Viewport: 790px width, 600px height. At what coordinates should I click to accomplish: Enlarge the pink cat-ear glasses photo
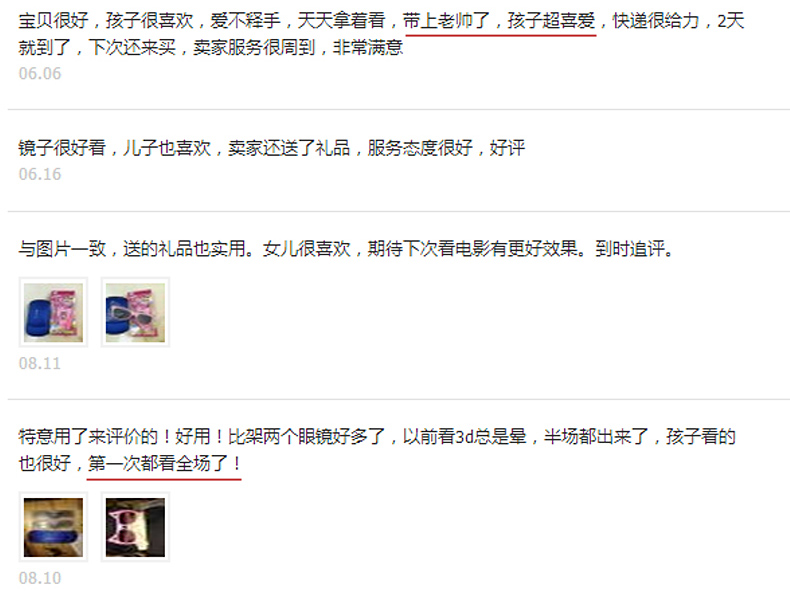click(x=135, y=527)
